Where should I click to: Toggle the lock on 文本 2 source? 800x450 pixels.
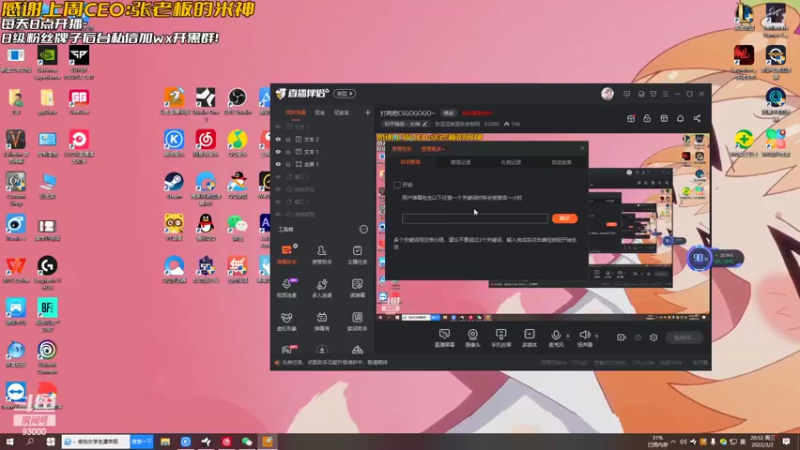(288, 139)
